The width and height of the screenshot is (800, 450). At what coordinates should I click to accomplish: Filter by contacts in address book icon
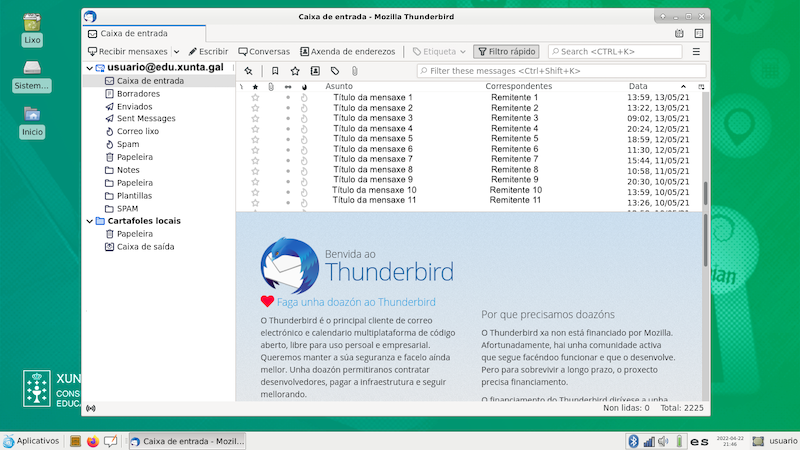[315, 71]
